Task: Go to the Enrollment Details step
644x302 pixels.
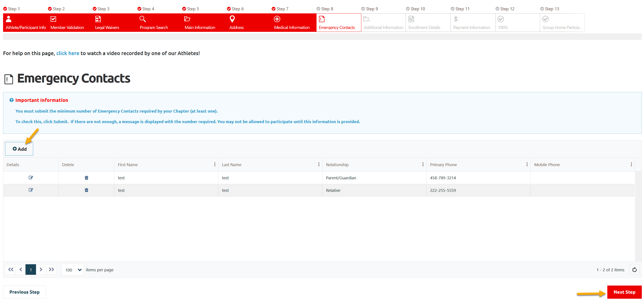Action: [428, 22]
